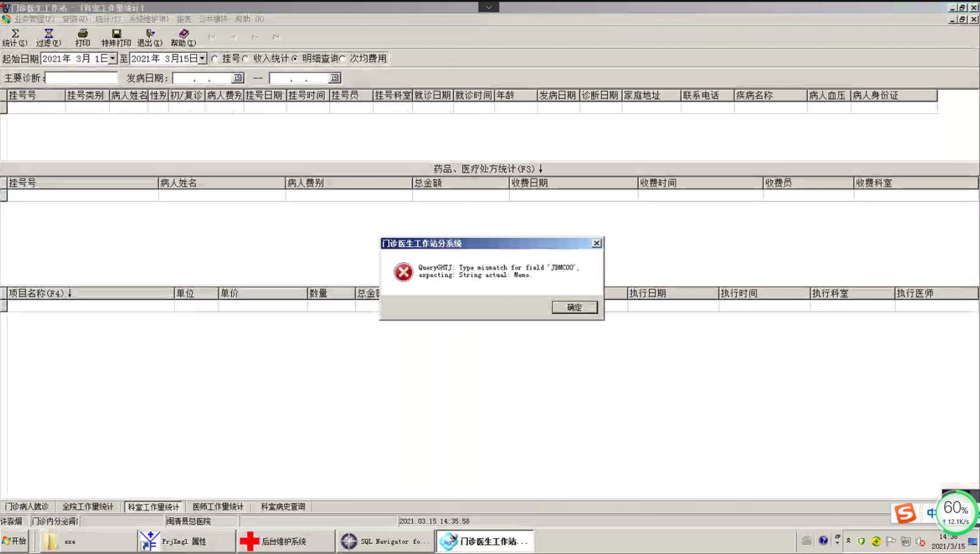
Task: Click the 统计(S) sigma toolbar icon
Action: pos(15,37)
